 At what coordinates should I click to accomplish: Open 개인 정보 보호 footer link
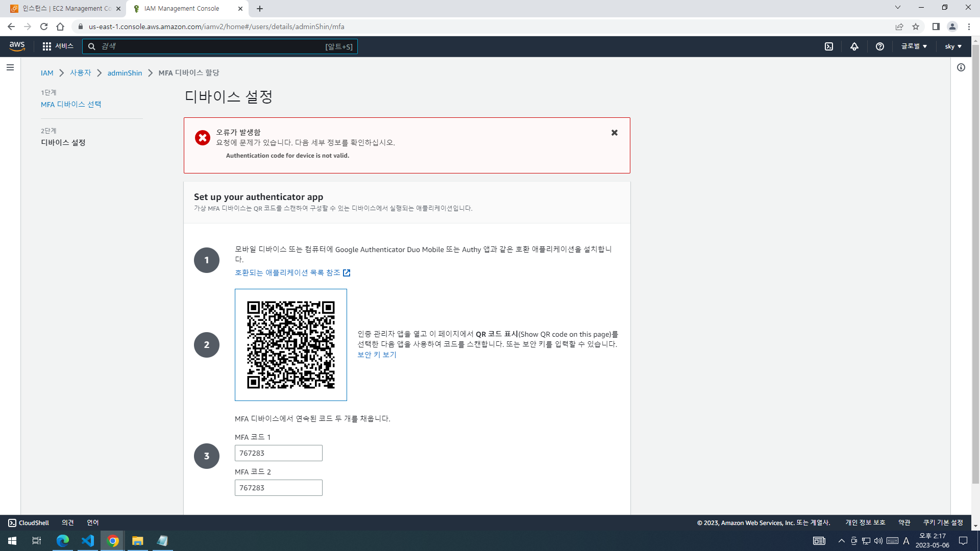[865, 523]
